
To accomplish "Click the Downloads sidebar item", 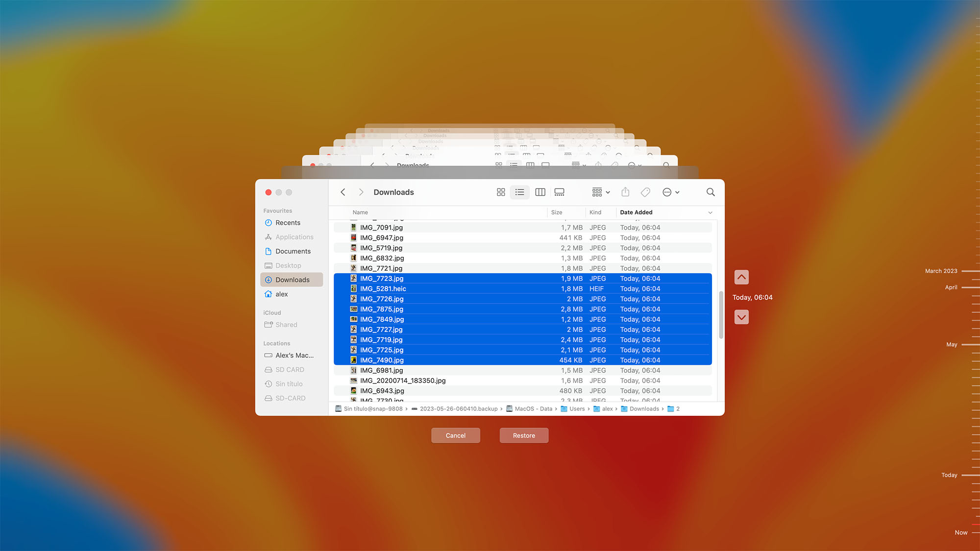I will (292, 279).
